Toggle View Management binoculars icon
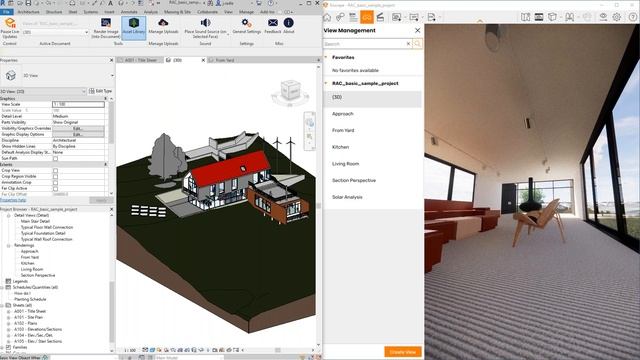This screenshot has height=360, width=640. point(367,17)
